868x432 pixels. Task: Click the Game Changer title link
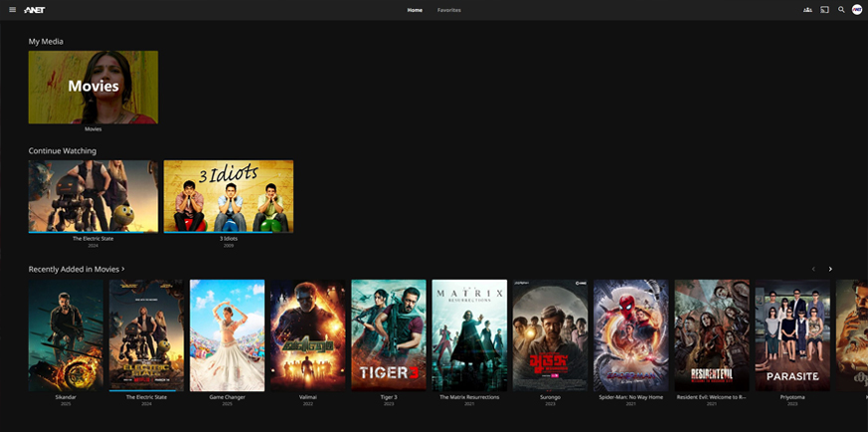click(227, 397)
